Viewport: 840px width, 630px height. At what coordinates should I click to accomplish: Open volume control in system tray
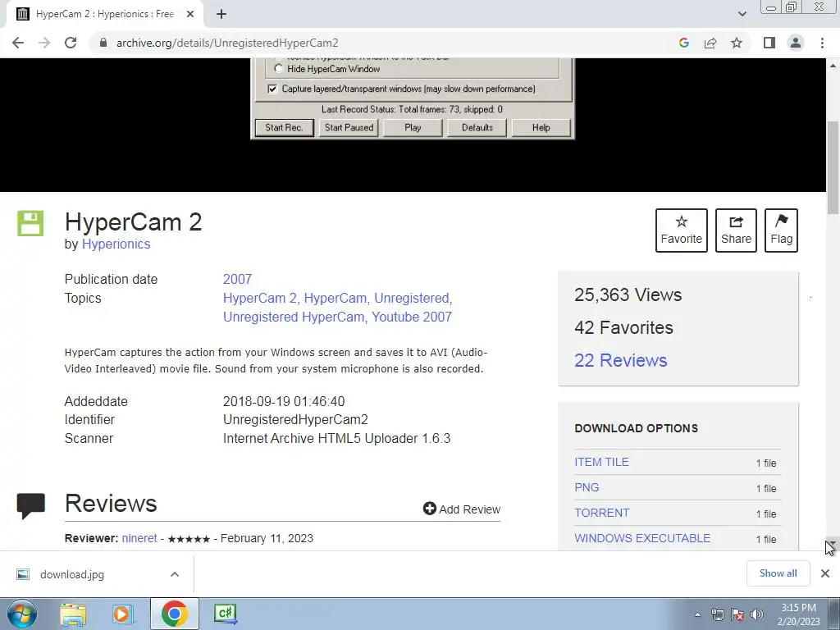pyautogui.click(x=757, y=615)
